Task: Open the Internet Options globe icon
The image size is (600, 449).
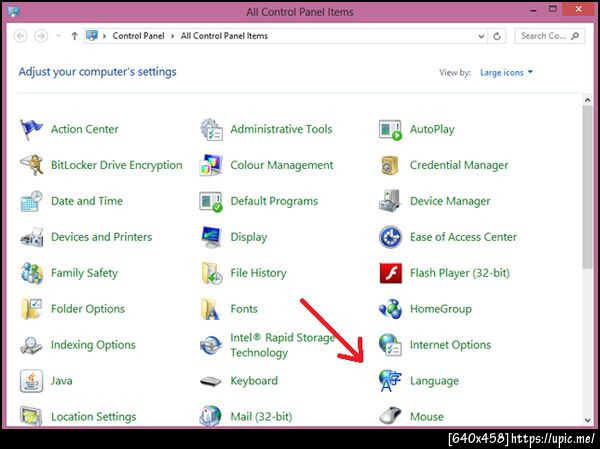Action: click(x=390, y=345)
